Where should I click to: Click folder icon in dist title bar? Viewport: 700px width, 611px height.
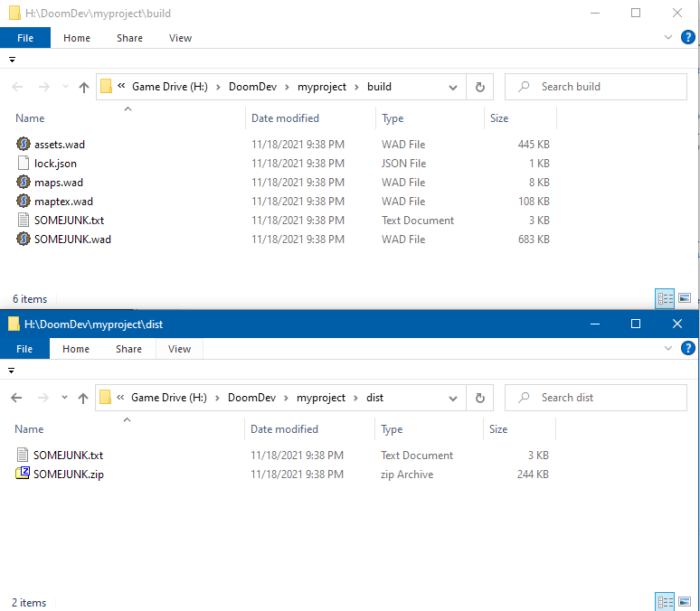tap(14, 324)
